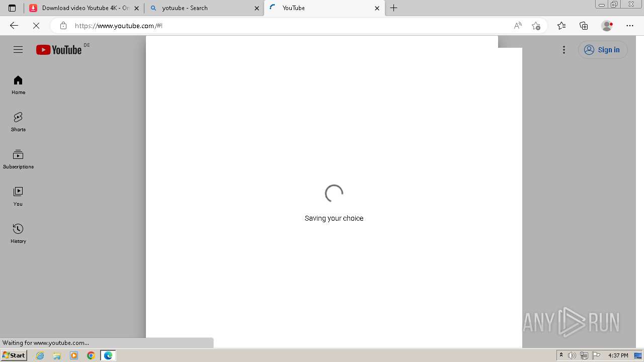Image resolution: width=644 pixels, height=362 pixels.
Task: Open Edge Settings and more menu
Action: coord(630,26)
